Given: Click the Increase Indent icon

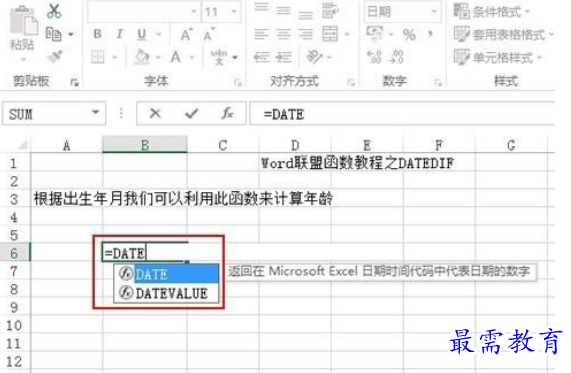Looking at the screenshot, I should 284,57.
